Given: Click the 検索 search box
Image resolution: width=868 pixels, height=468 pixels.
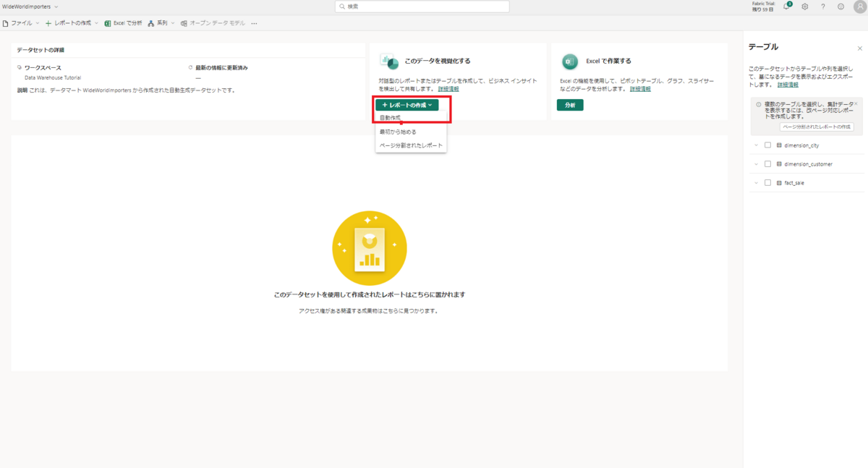Looking at the screenshot, I should pos(422,7).
